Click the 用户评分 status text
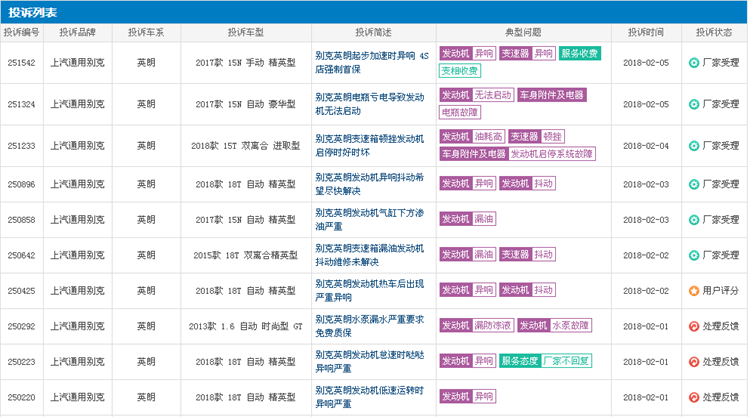 [721, 291]
